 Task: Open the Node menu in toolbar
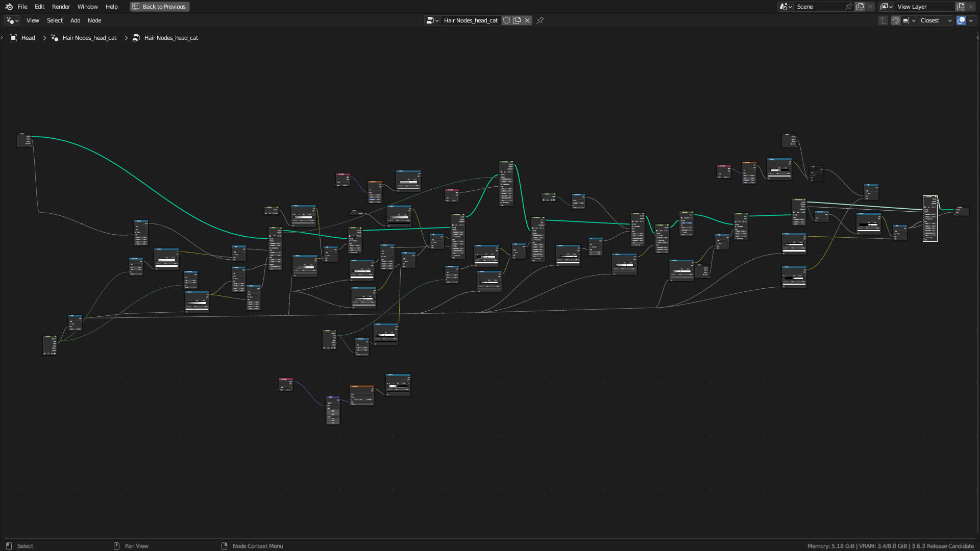point(94,20)
